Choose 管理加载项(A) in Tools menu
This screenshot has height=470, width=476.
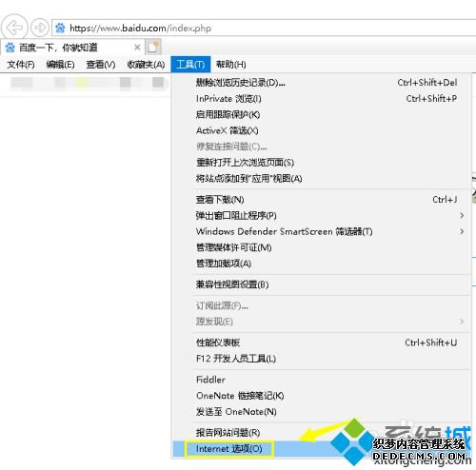[321, 264]
